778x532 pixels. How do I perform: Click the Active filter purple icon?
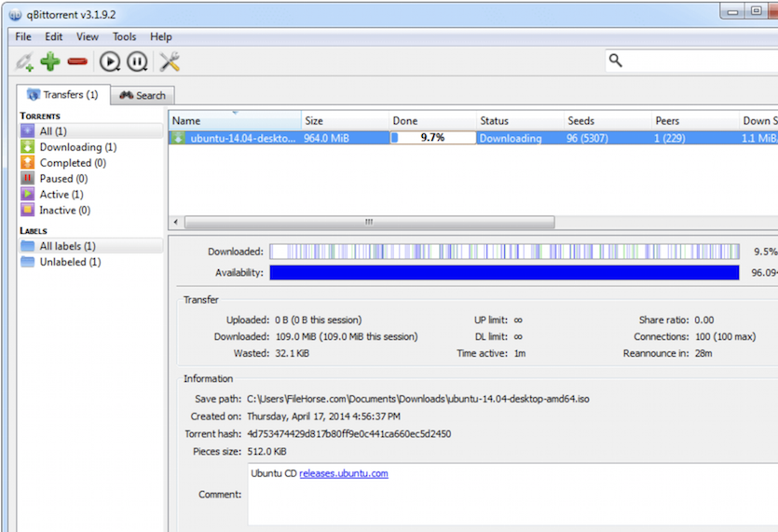[x=28, y=195]
